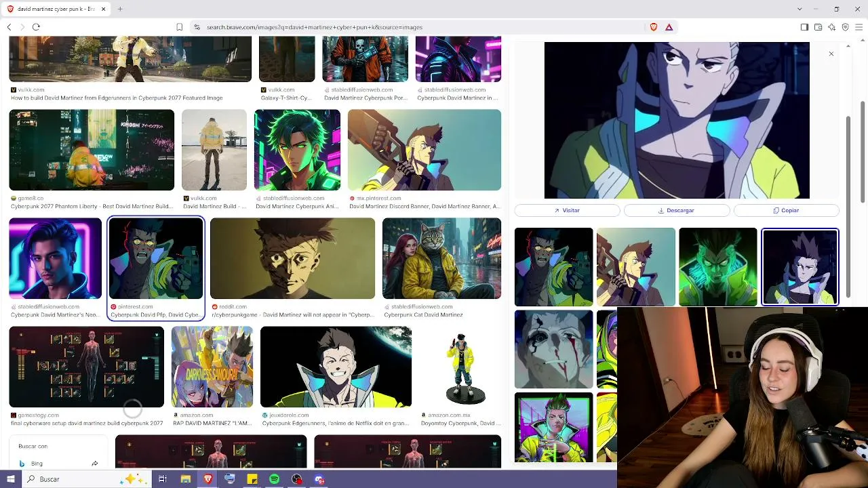Close the david martinez cyber pun tab
Viewport: 868px width, 488px height.
104,9
